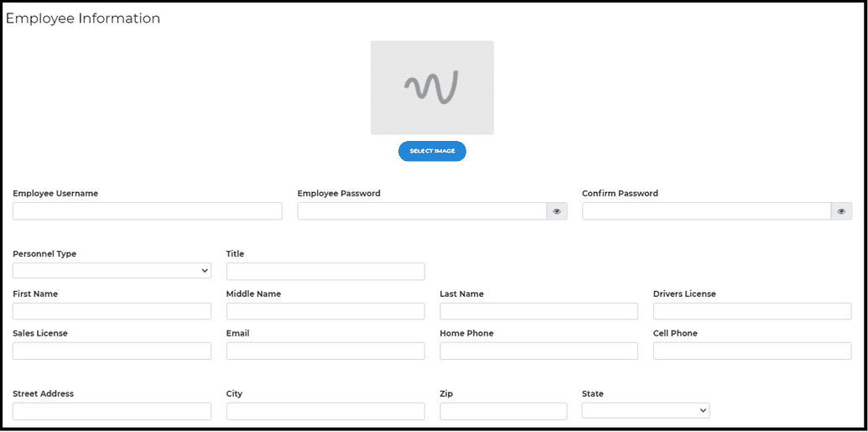Focus the Employee Username field
The height and width of the screenshot is (432, 868).
(148, 211)
